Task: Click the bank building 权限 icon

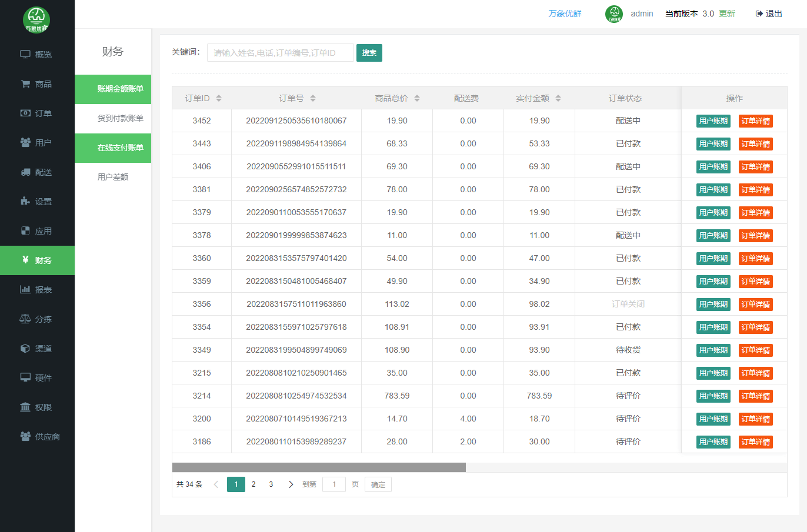Action: 25,407
